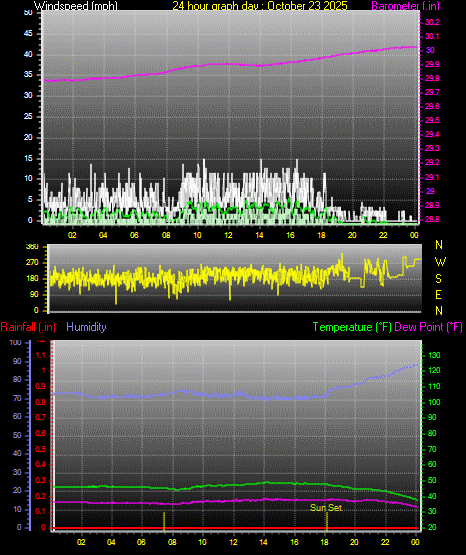
Task: Select 28.8 at the barometer axis bottom
Action: click(x=432, y=219)
